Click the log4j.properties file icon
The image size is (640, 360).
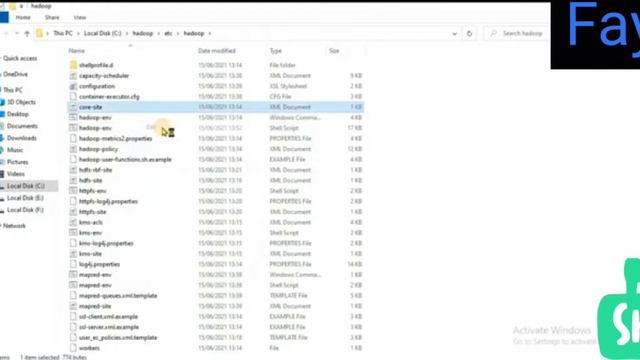pos(73,264)
